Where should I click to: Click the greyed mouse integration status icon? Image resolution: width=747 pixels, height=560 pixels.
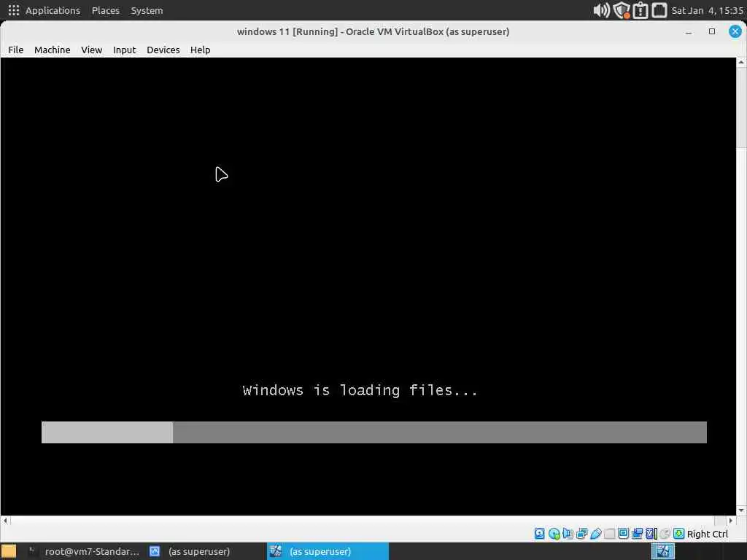point(665,534)
